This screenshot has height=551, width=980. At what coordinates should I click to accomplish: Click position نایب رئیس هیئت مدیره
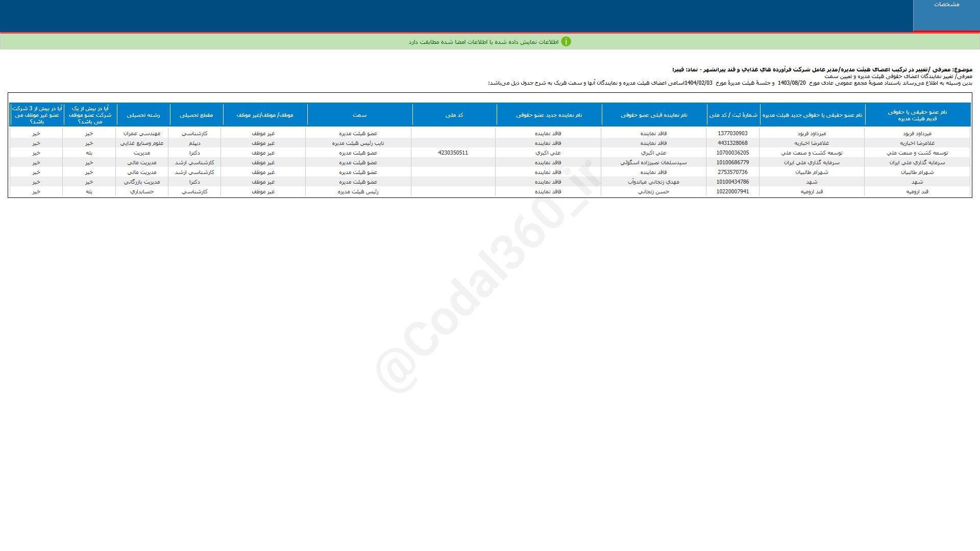point(358,143)
